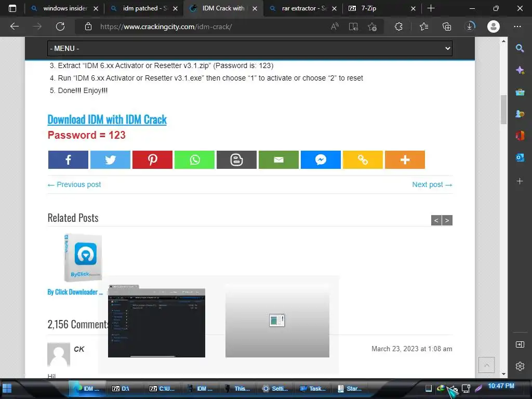The height and width of the screenshot is (399, 532).
Task: Open tab actions menu icon
Action: tap(12, 8)
